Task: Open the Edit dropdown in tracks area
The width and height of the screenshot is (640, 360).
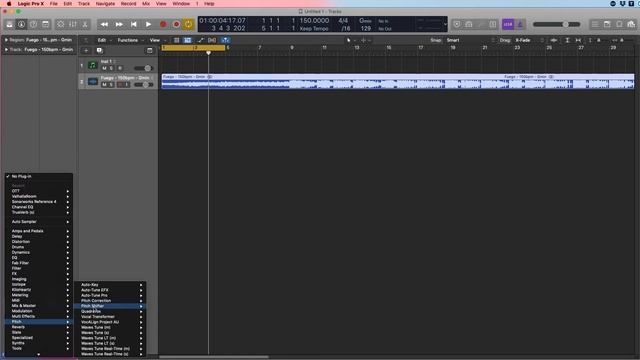Action: 104,40
